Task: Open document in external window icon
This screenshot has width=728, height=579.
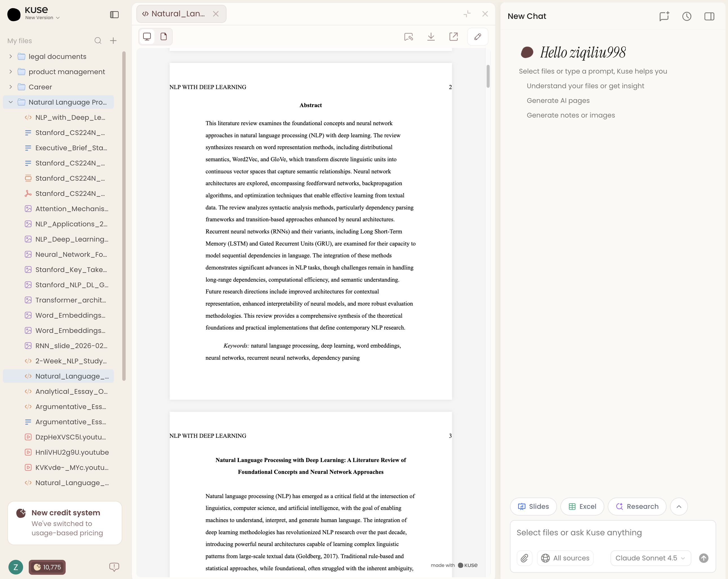Action: (454, 36)
